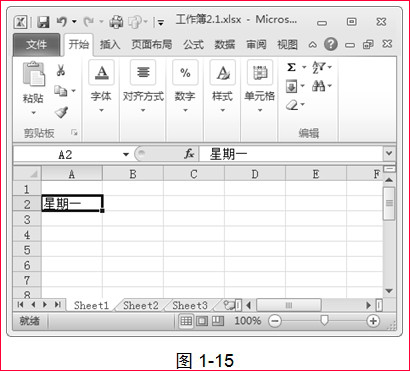Click the Insert Worksheet tab icon
This screenshot has height=371, width=410.
228,305
